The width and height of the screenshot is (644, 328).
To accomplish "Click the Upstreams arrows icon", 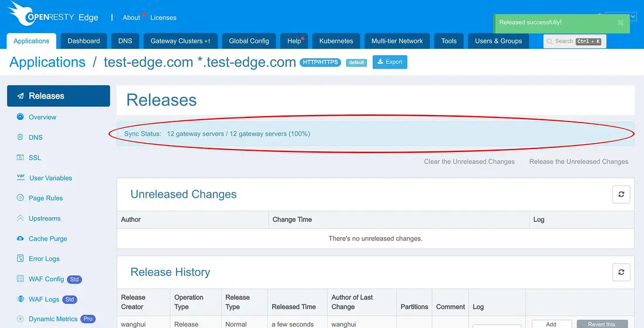I will coord(20,218).
